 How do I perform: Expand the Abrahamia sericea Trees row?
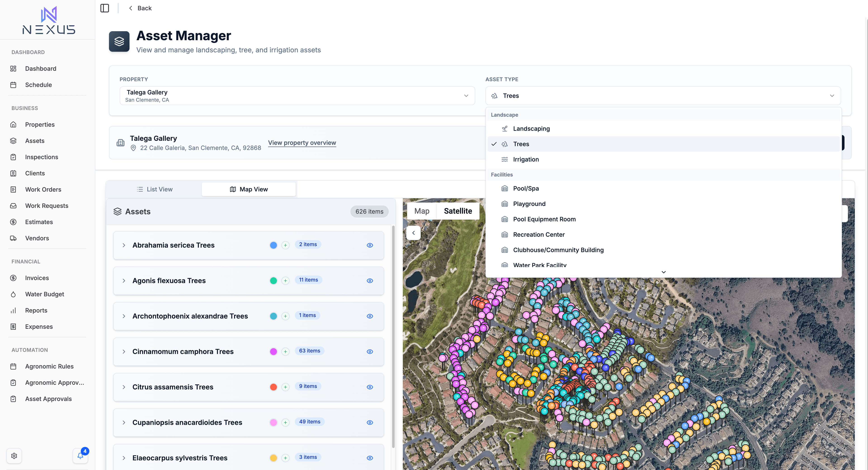click(124, 245)
